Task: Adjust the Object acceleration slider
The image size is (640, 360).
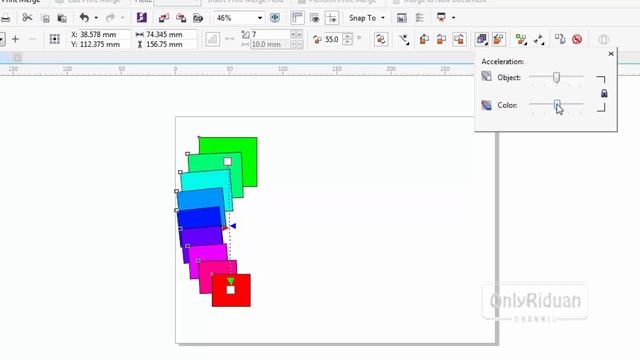Action: pyautogui.click(x=556, y=77)
